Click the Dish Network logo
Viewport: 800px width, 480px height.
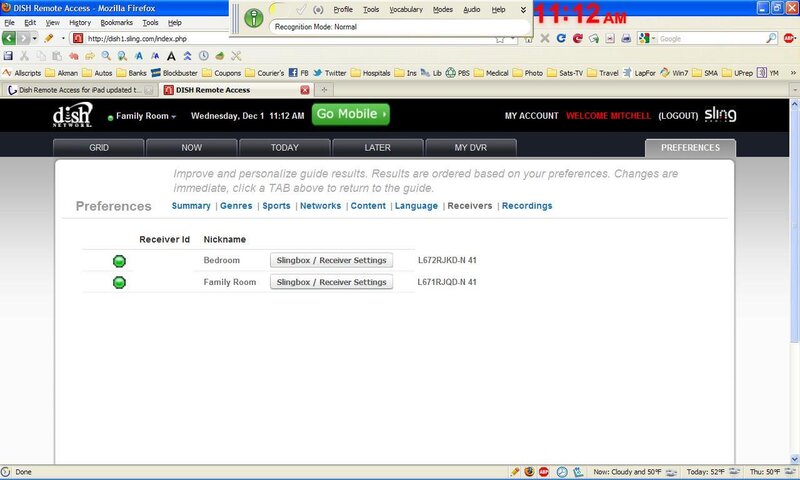tap(73, 114)
